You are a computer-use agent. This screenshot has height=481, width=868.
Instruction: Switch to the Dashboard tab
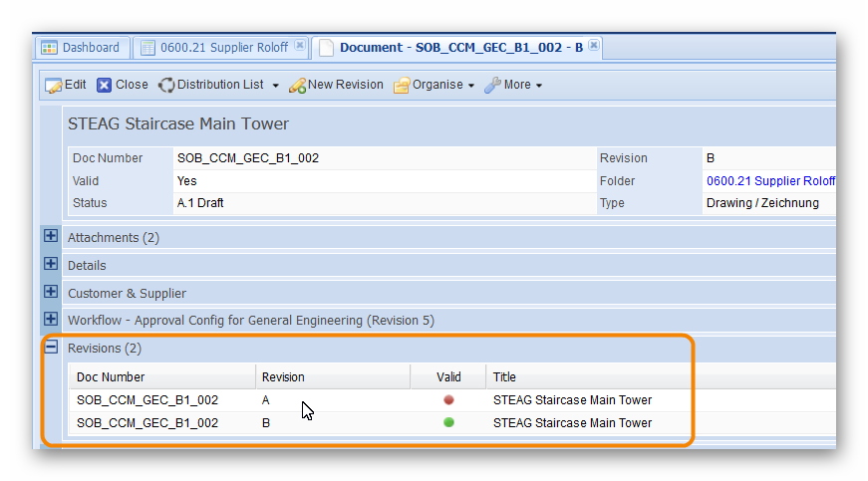pos(80,48)
